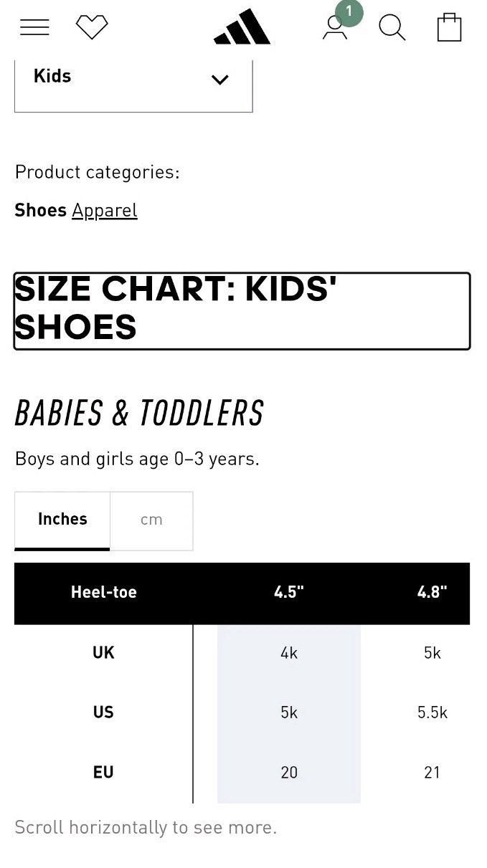Click the Kids dropdown chevron arrow
This screenshot has height=868, width=487.
(x=220, y=80)
